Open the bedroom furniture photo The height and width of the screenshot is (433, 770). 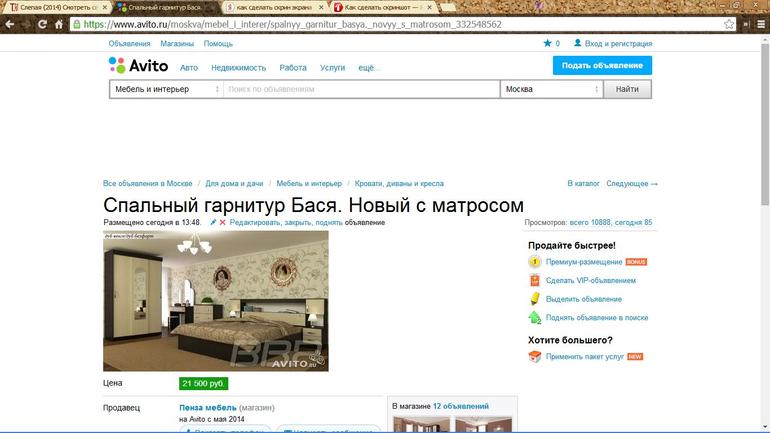pyautogui.click(x=216, y=301)
